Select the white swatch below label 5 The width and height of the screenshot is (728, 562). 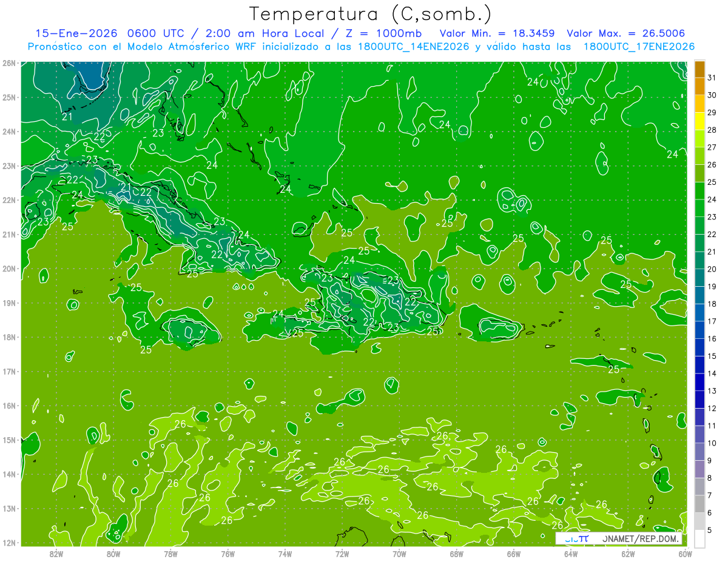coord(699,539)
